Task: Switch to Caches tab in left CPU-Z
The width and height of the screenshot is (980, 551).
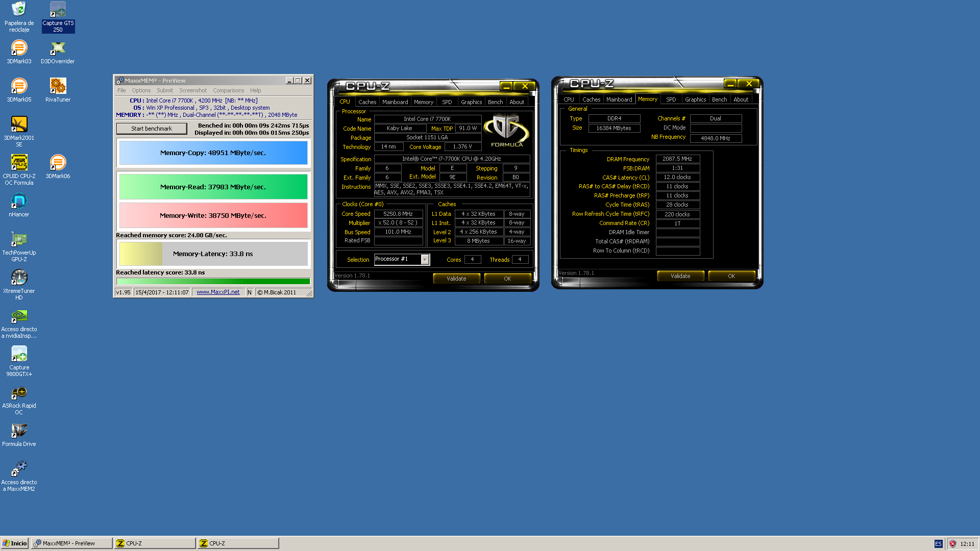Action: (367, 102)
